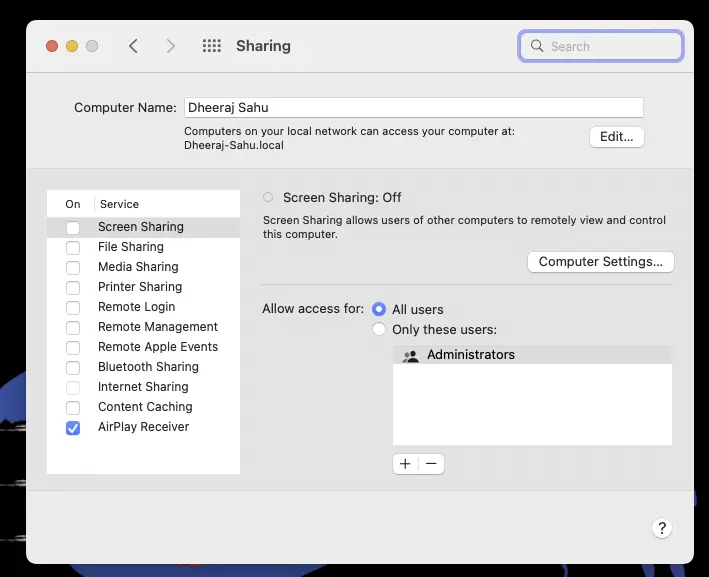Select the Administrators row in users list
709x577 pixels.
point(532,355)
